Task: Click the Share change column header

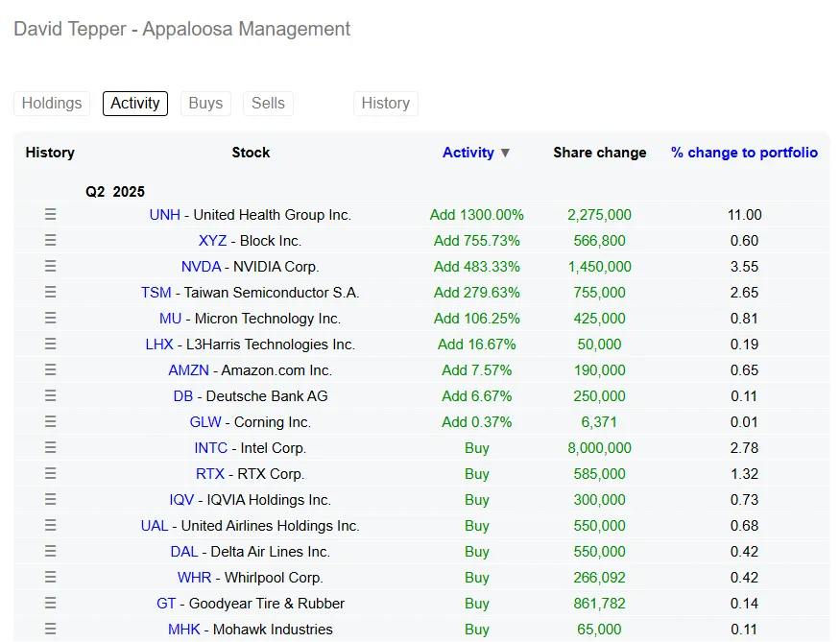Action: point(599,153)
